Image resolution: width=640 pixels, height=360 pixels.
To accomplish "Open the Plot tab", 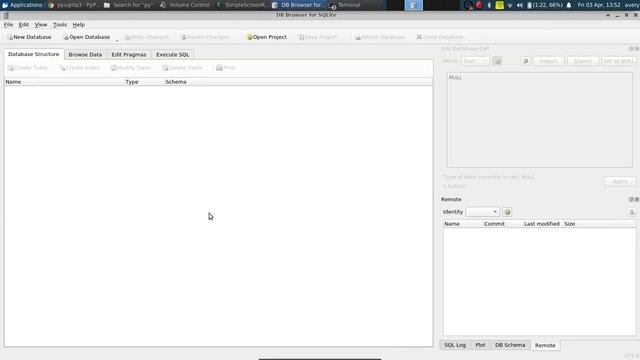I will pyautogui.click(x=480, y=345).
